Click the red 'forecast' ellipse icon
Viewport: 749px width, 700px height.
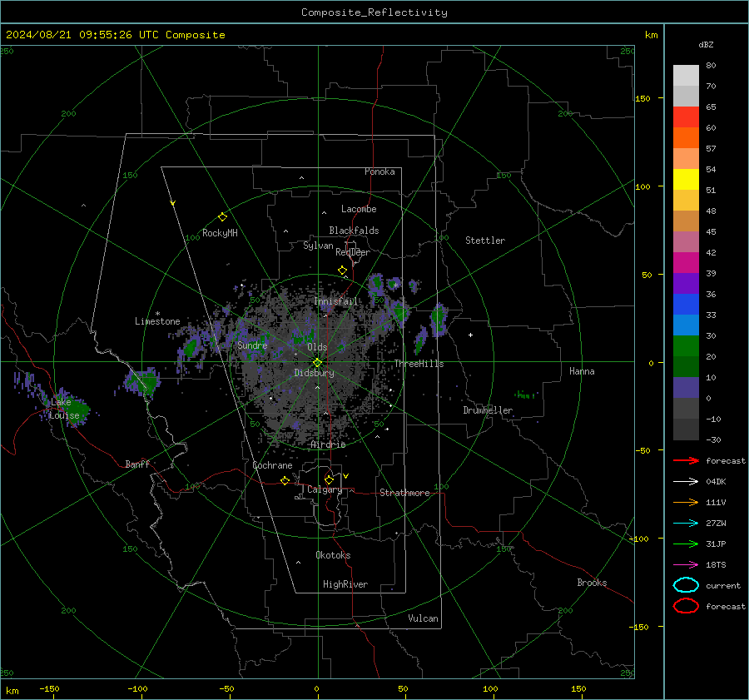(686, 606)
